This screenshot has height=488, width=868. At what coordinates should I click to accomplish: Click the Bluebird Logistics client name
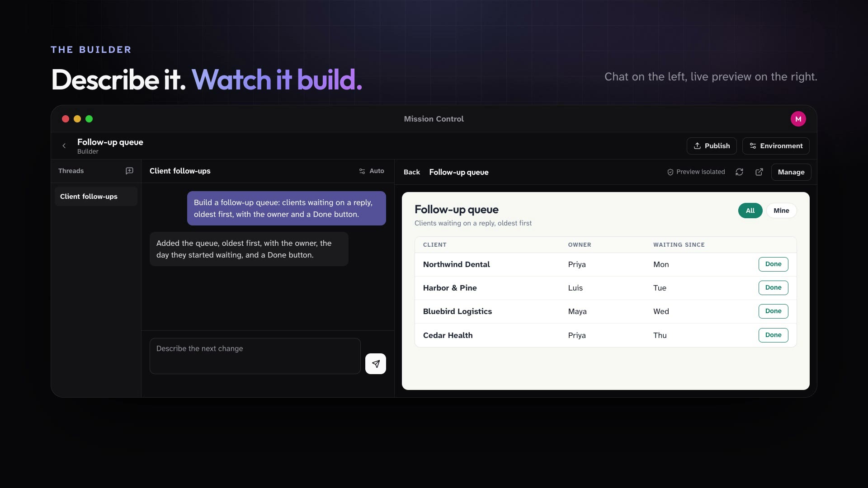(457, 311)
